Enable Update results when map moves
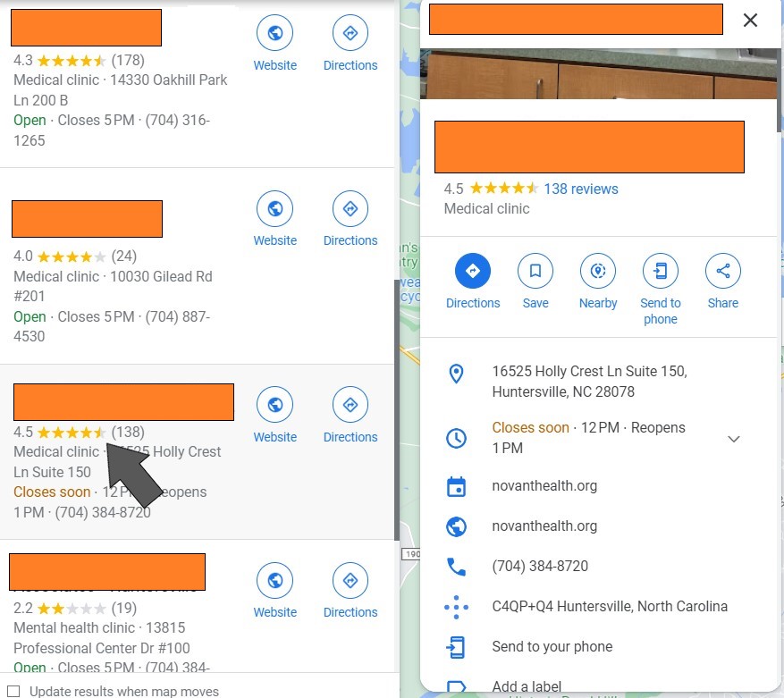 13,691
